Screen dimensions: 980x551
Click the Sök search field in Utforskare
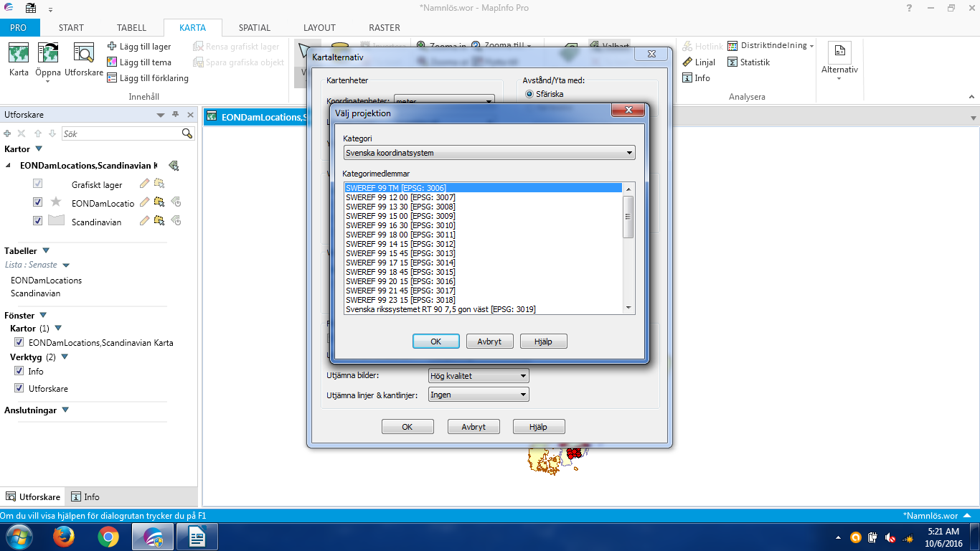coord(121,133)
